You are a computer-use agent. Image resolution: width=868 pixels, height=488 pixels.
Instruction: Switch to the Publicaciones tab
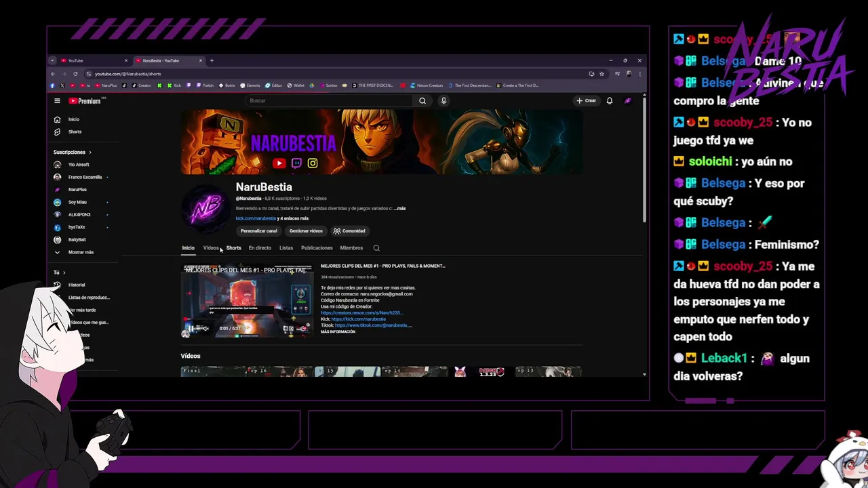click(317, 248)
